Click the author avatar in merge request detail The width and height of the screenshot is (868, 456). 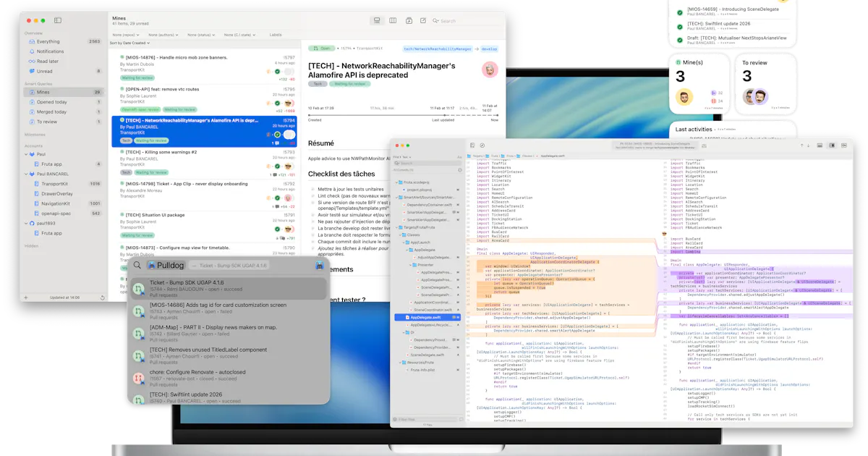click(x=490, y=69)
